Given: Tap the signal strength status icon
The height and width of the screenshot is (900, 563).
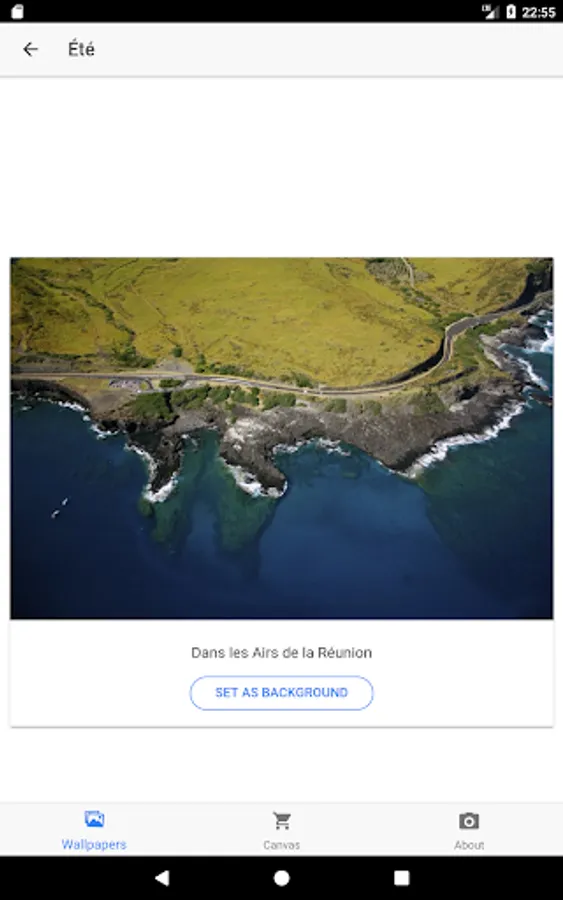Looking at the screenshot, I should pos(490,11).
